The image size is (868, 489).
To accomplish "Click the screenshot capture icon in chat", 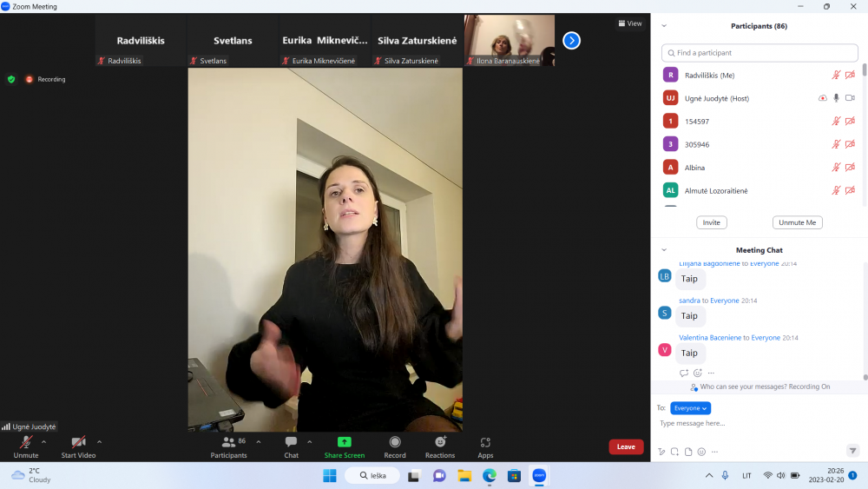I will tap(674, 452).
